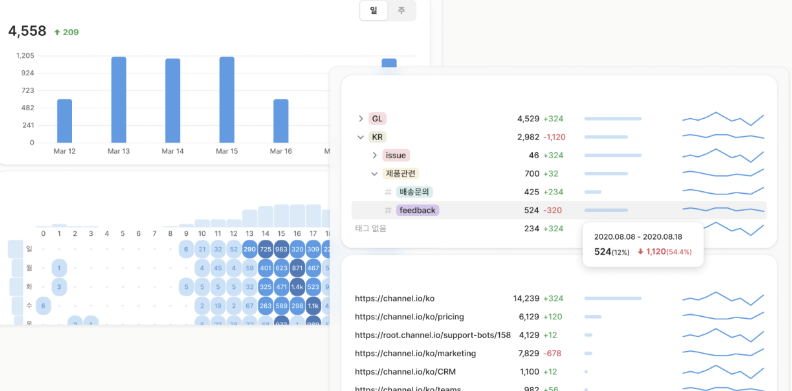Click the 배송문의 row progress bar
Screen dimensions: 792x391
(x=593, y=192)
